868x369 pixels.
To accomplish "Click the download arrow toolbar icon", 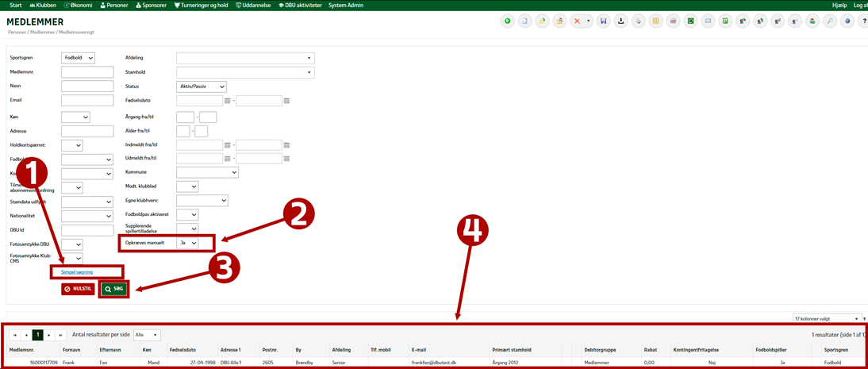I will click(621, 21).
